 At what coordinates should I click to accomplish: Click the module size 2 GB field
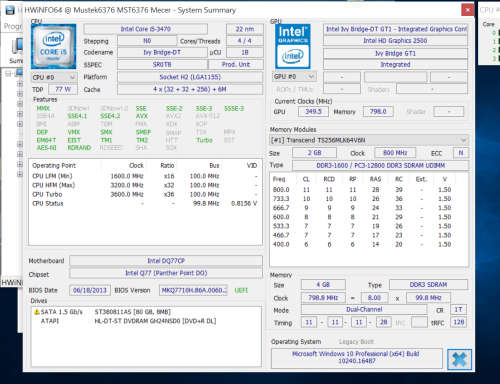[x=314, y=153]
